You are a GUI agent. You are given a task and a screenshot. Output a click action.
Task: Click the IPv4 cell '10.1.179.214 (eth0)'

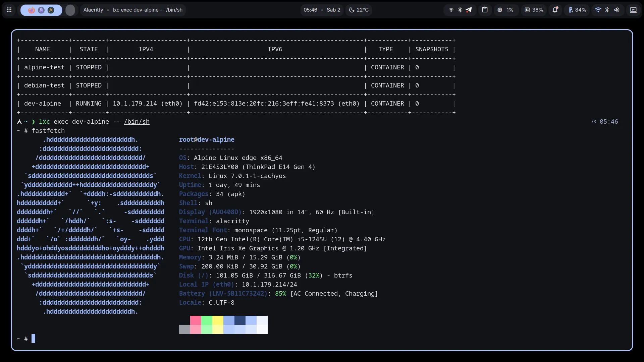point(148,104)
